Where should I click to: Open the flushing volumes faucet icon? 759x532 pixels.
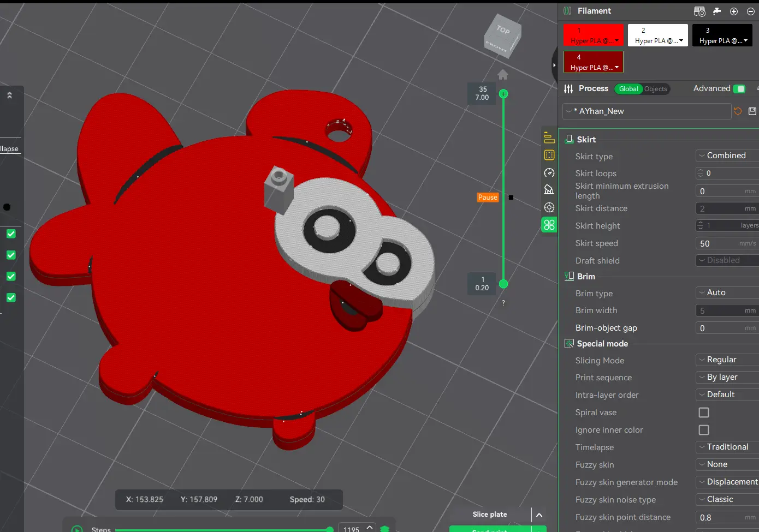point(717,11)
